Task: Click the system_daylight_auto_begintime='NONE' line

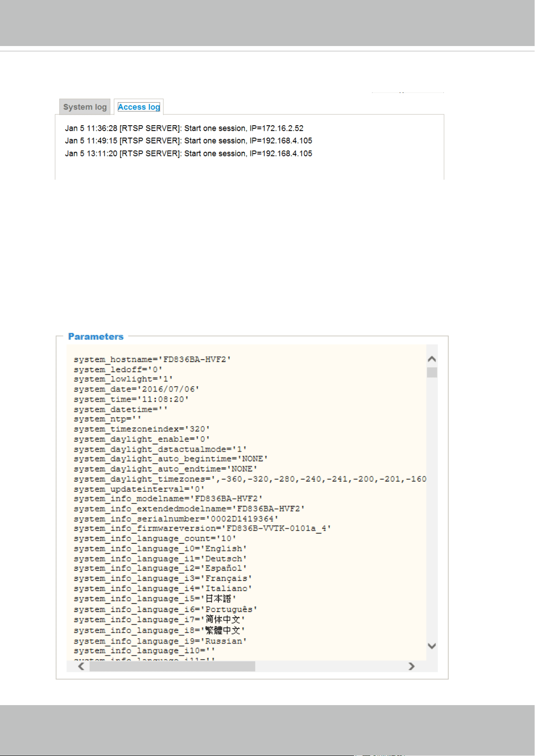Action: pos(171,459)
